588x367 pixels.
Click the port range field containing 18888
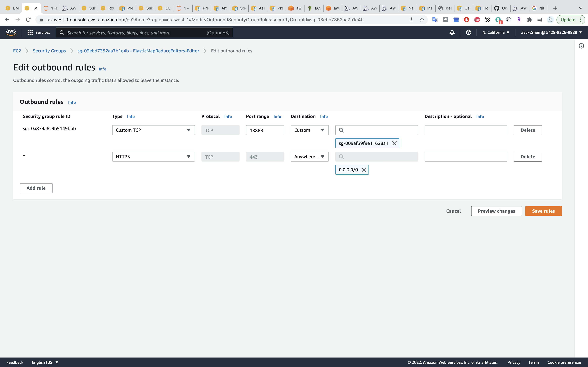click(265, 130)
